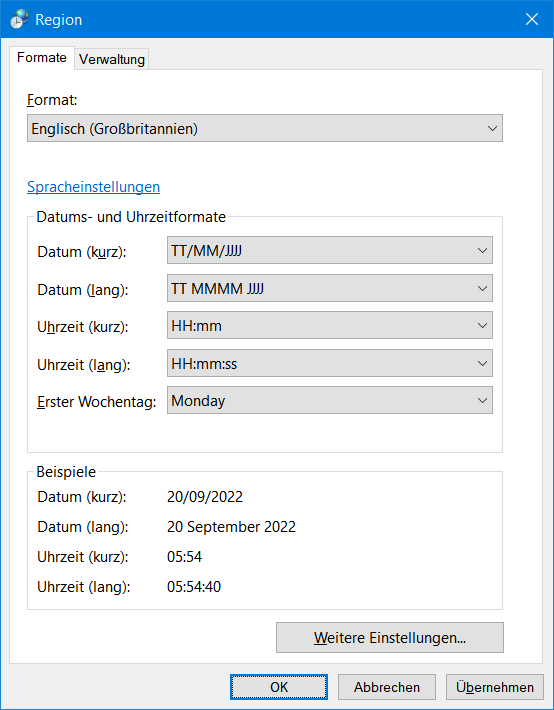Click the Datum (kurz) chevron arrow
This screenshot has width=554, height=710.
[482, 250]
